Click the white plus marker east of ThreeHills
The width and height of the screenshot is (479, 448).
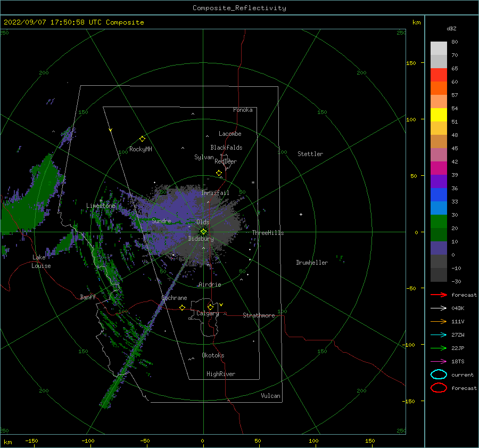[301, 214]
